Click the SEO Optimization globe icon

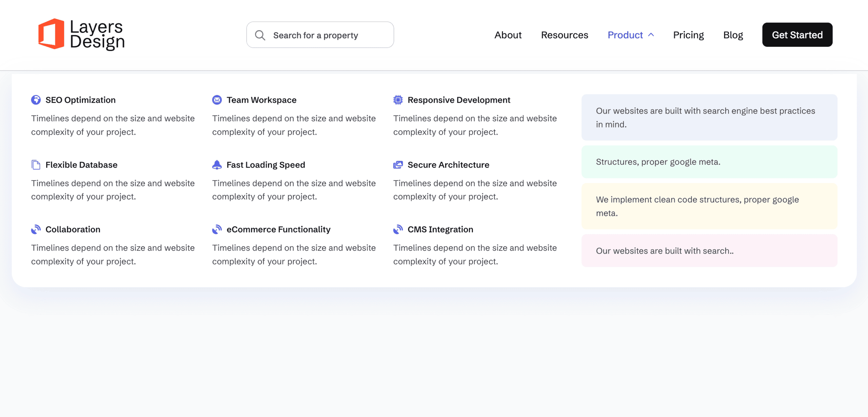(36, 100)
